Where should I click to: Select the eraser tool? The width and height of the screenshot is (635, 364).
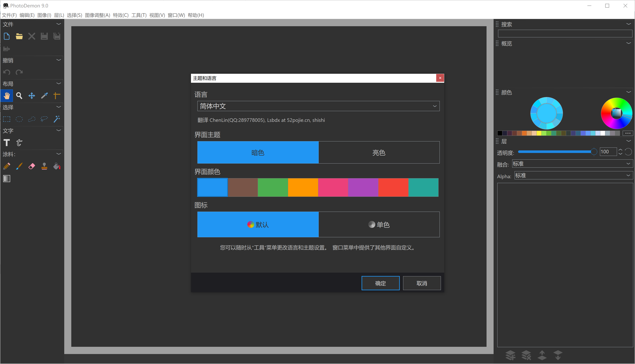point(32,166)
